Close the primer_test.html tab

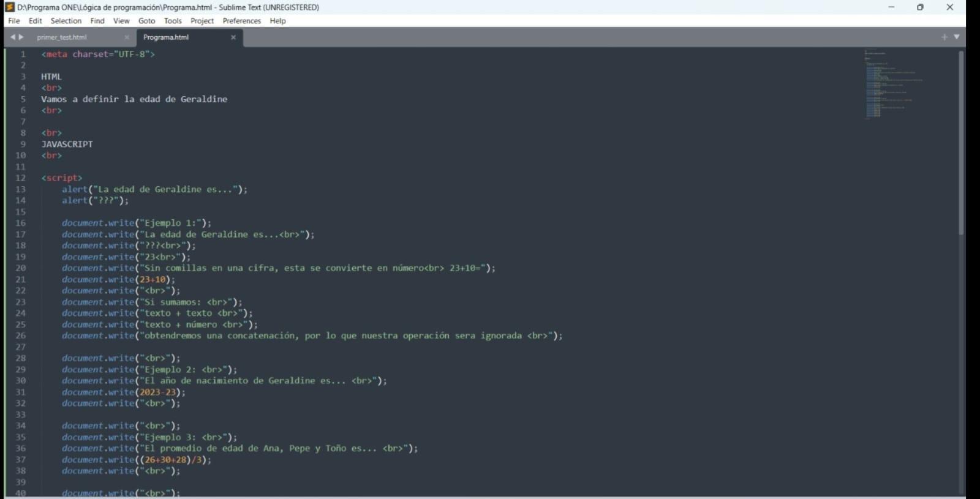point(127,37)
